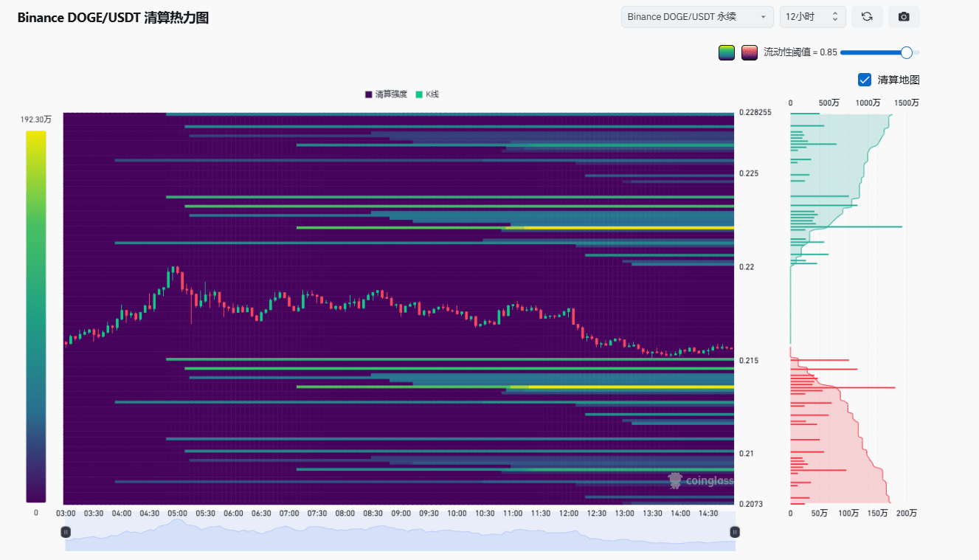Click the 0.215 price axis label
This screenshot has height=560, width=979.
(748, 360)
